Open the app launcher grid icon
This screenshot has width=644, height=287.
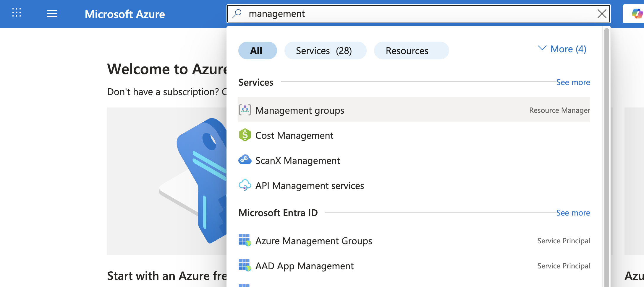click(x=17, y=13)
